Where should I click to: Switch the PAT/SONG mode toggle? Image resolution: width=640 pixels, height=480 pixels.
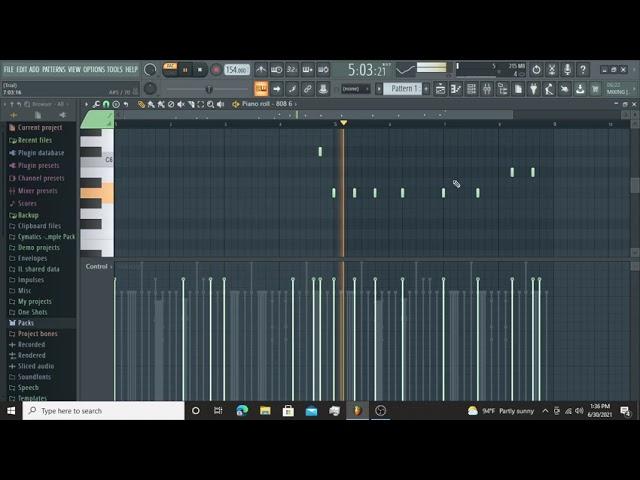click(170, 67)
